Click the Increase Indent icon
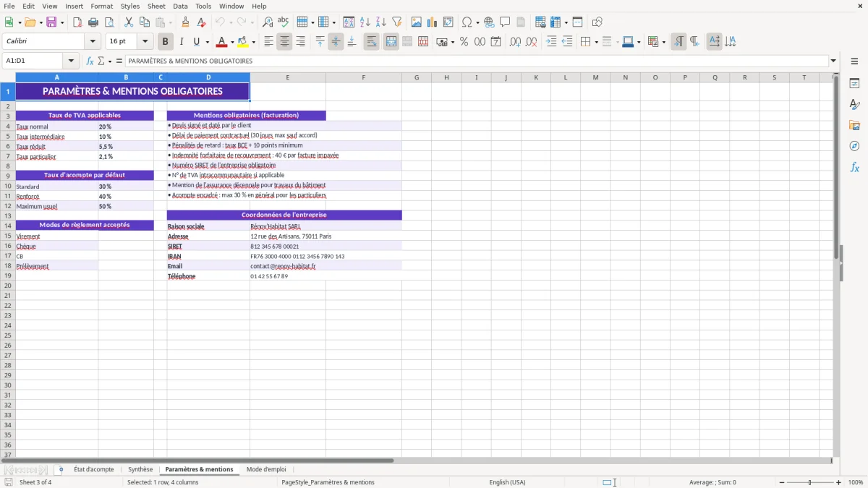Screen dimensions: 868x488 tap(551, 42)
